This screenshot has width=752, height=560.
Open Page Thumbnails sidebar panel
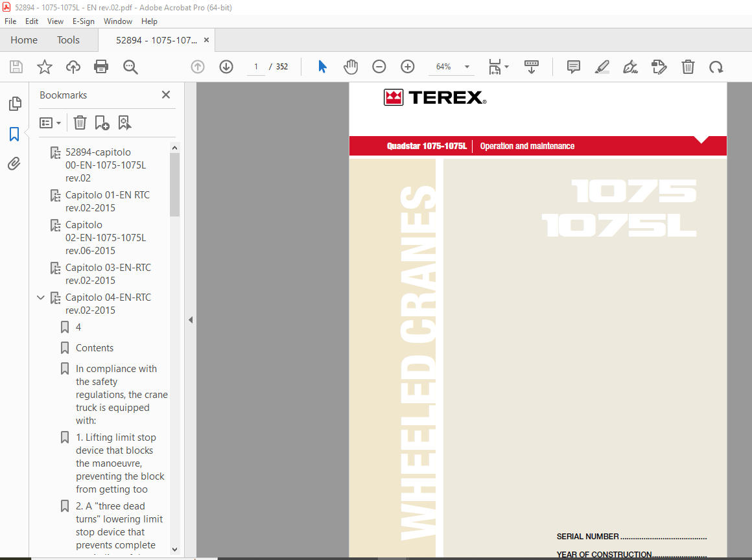[15, 103]
